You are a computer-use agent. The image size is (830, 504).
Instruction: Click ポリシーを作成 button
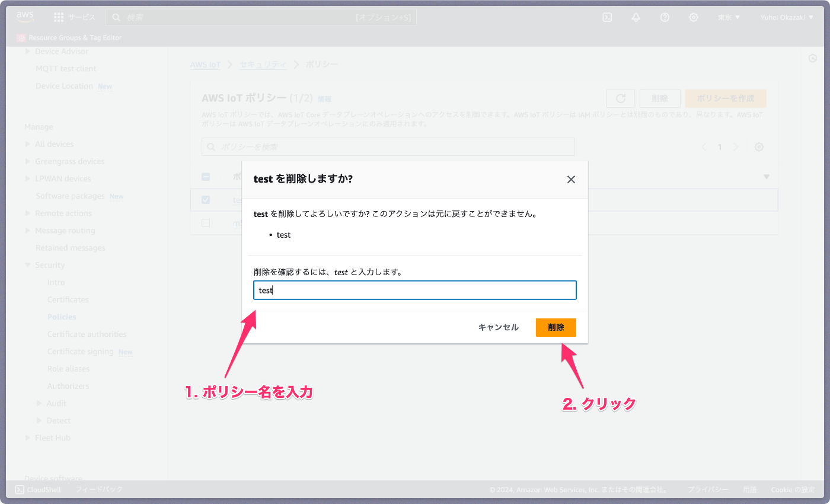(x=726, y=98)
